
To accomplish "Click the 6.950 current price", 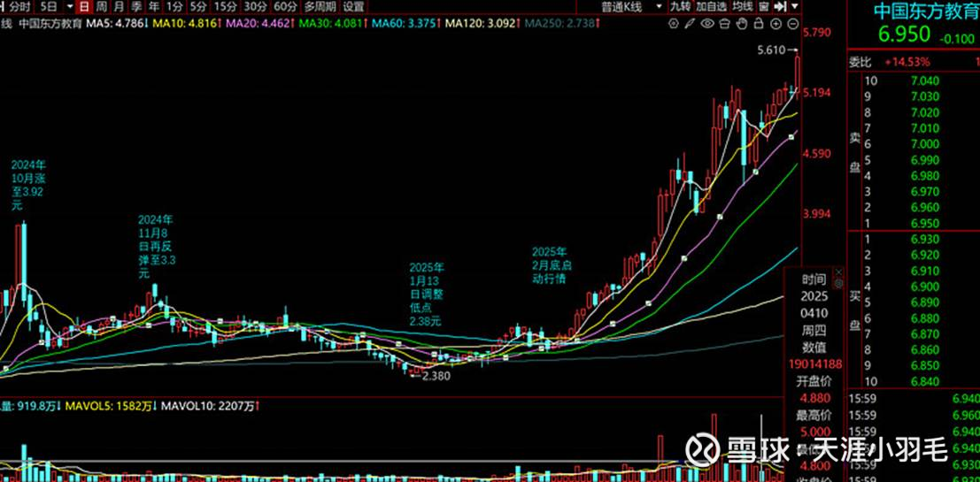I will (905, 34).
